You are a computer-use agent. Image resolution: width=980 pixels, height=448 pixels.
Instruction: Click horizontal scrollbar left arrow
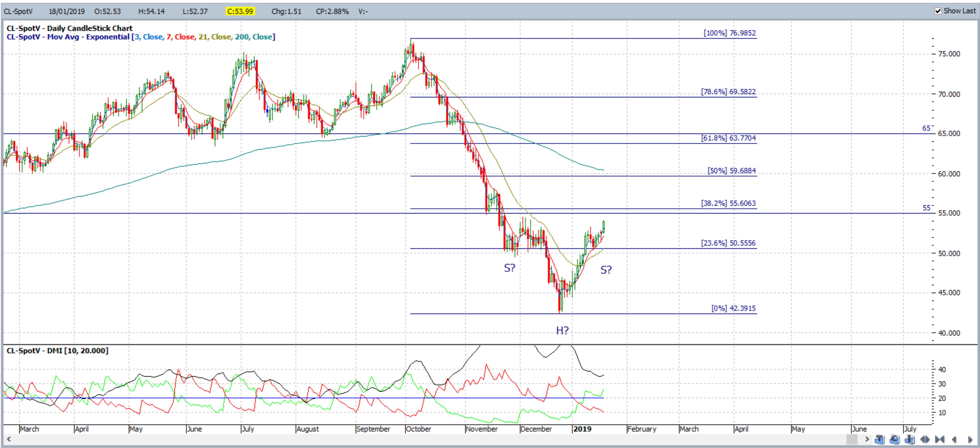click(8, 439)
